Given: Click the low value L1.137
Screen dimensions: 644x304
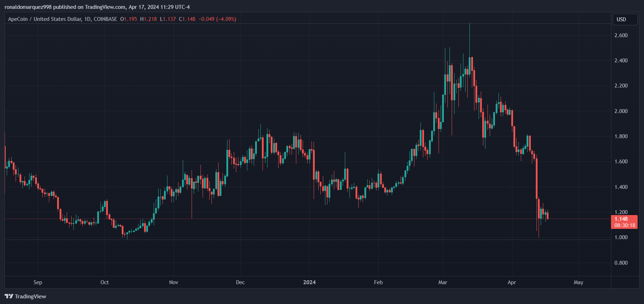Looking at the screenshot, I should [168, 19].
